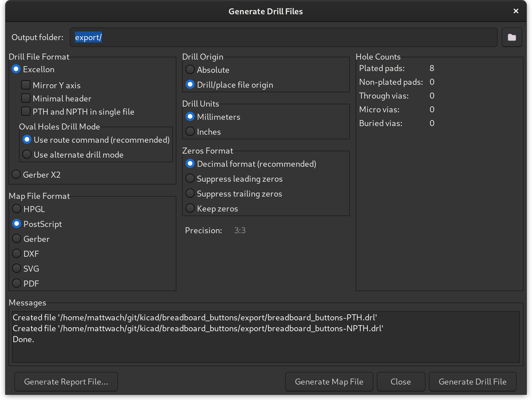
Task: Pick HPGL map file format
Action: (17, 209)
